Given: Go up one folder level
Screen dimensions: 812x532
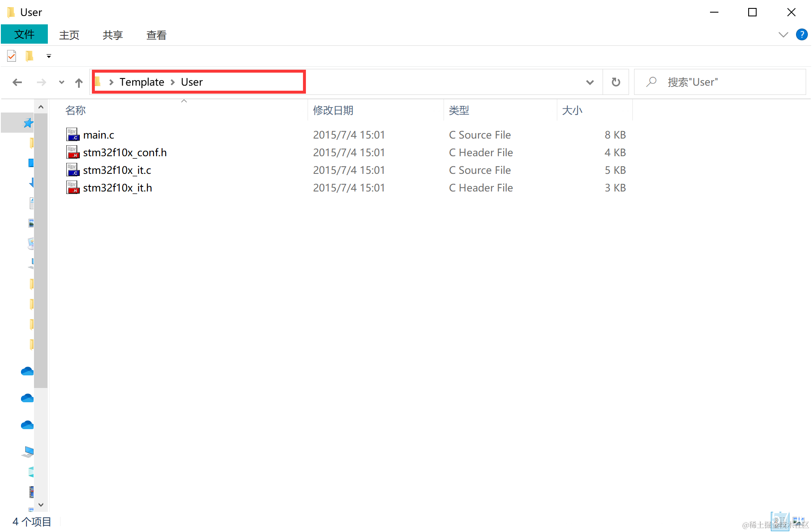Looking at the screenshot, I should click(78, 82).
